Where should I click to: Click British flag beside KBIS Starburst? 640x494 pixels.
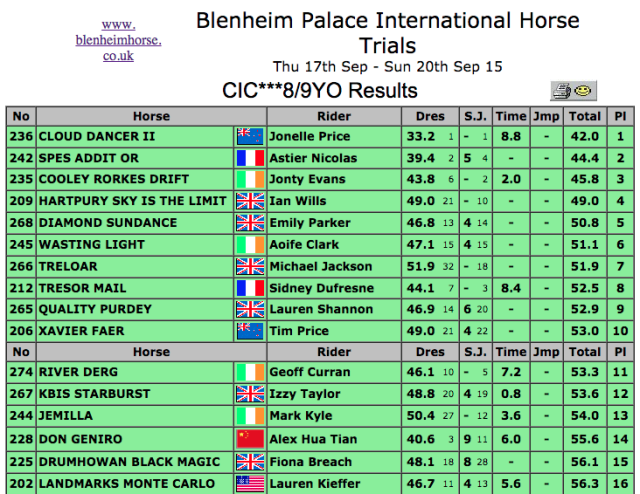[x=250, y=394]
